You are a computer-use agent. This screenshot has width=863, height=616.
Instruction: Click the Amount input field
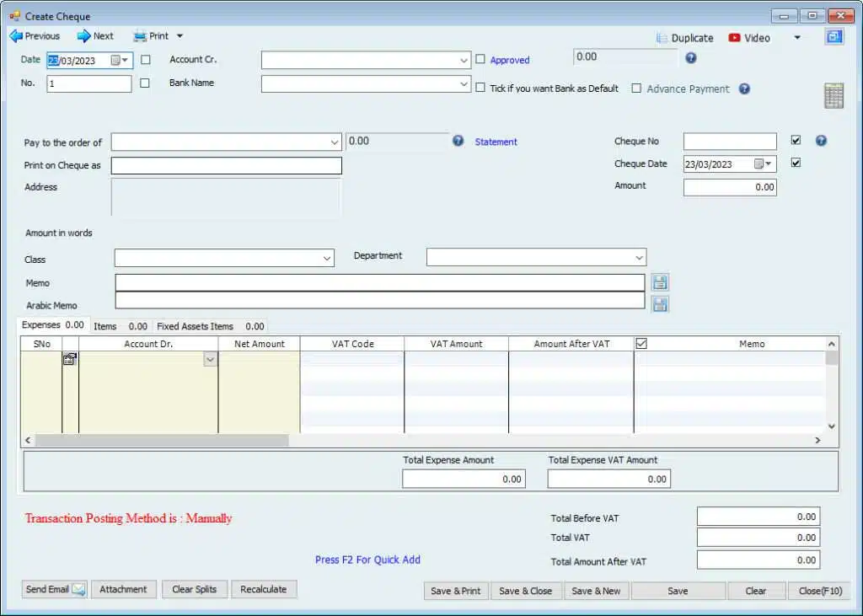[730, 187]
